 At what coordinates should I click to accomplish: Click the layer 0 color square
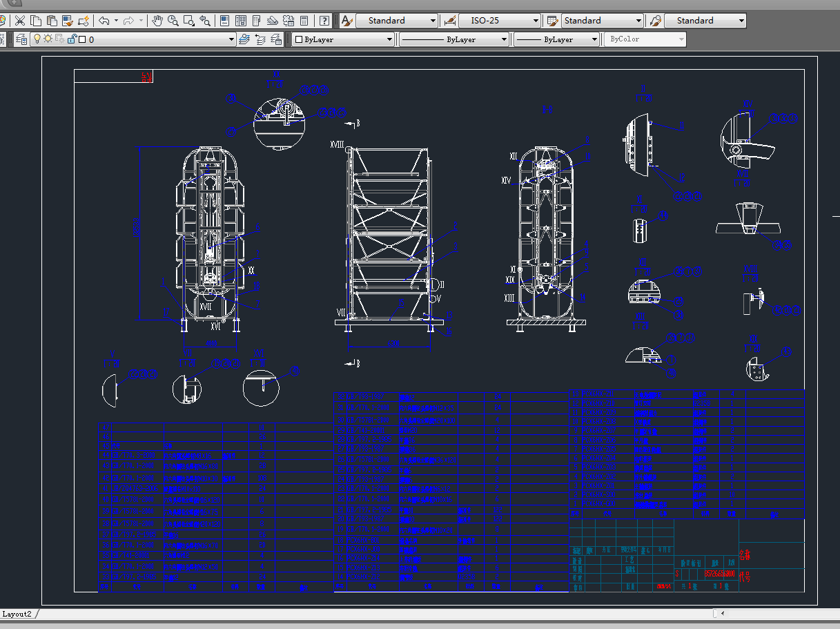click(x=82, y=39)
